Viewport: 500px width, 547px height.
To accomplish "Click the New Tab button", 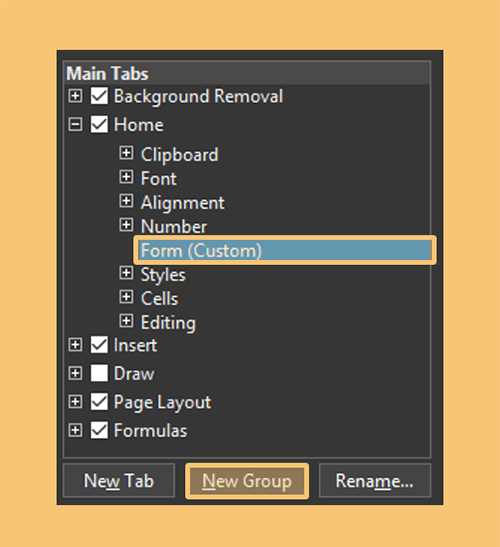I will (x=119, y=481).
